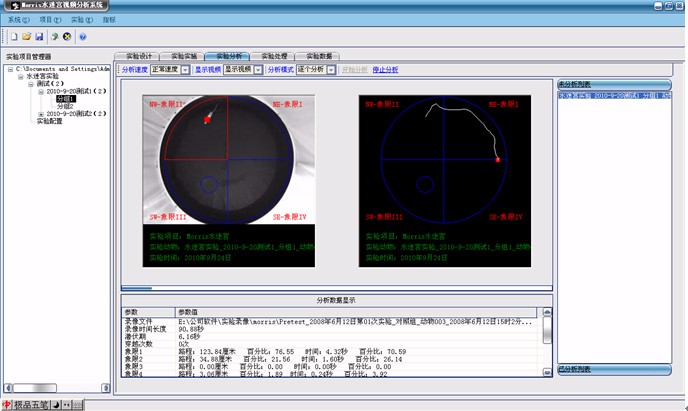The image size is (688, 411).
Task: Select 分组2 in the project tree
Action: point(65,106)
